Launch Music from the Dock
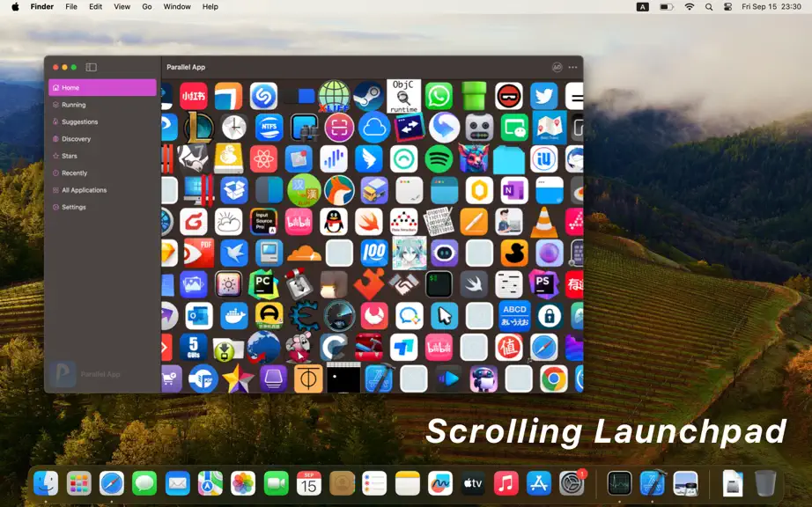The height and width of the screenshot is (507, 812). pos(506,484)
